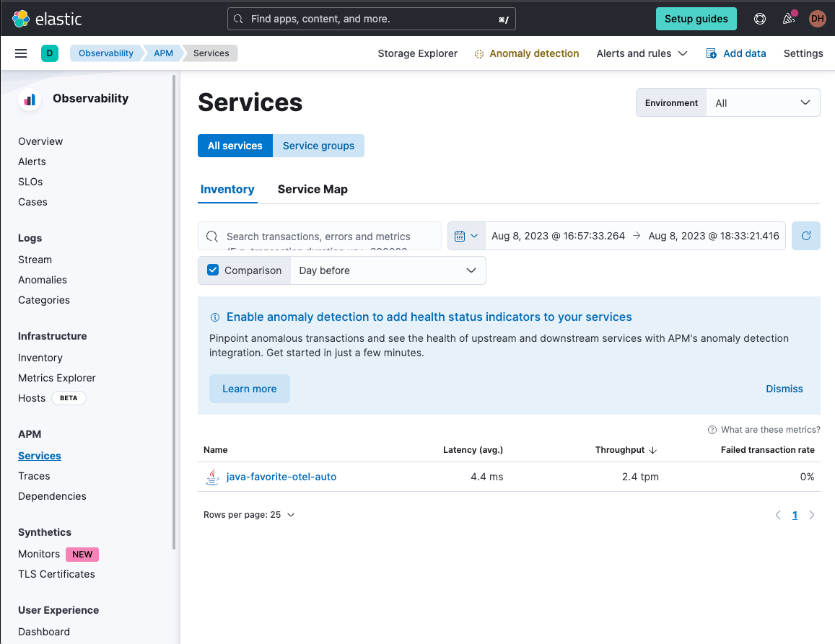
Task: Click the help globe icon beside Setup guides
Action: pos(759,18)
